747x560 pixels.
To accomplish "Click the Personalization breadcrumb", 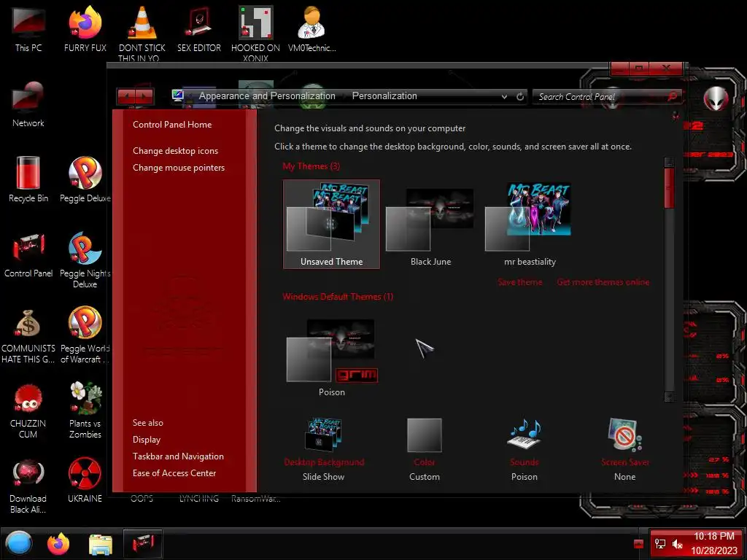I will click(384, 96).
